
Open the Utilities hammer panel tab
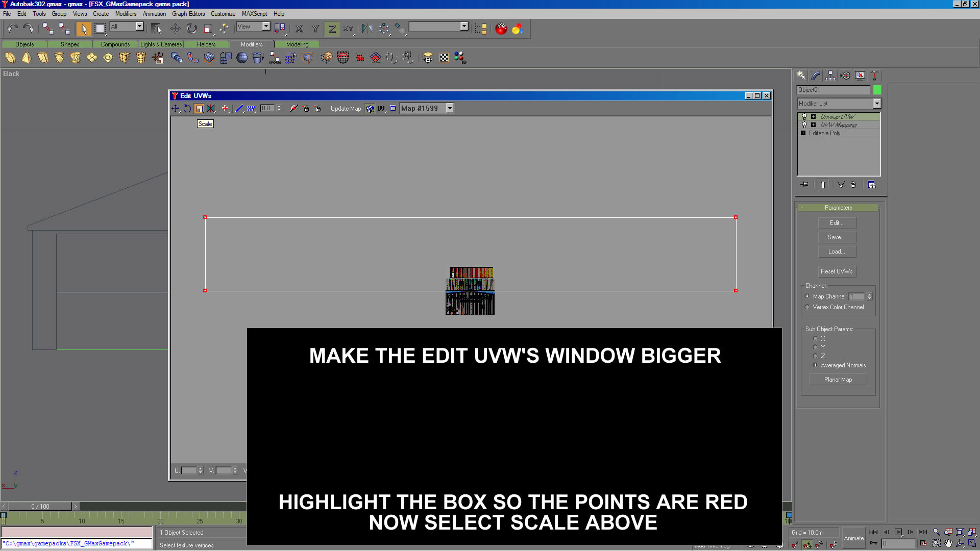click(x=874, y=76)
